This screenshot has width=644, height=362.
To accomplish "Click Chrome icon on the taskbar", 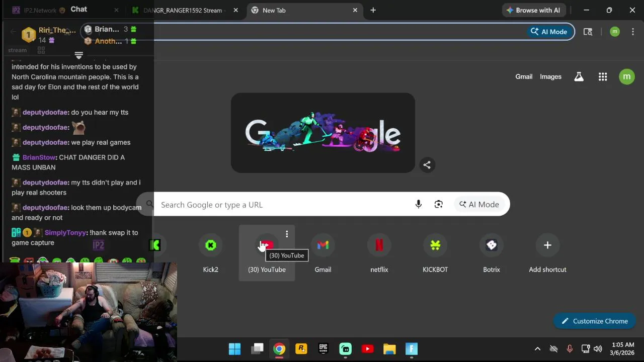I will (279, 348).
